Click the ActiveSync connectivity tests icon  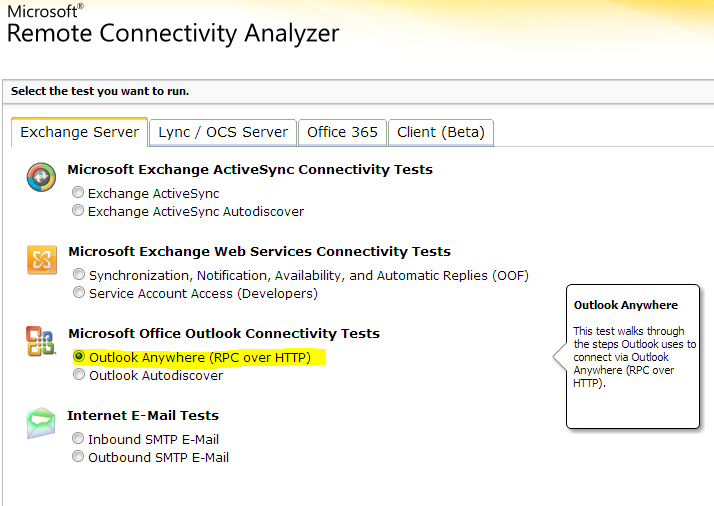coord(41,177)
